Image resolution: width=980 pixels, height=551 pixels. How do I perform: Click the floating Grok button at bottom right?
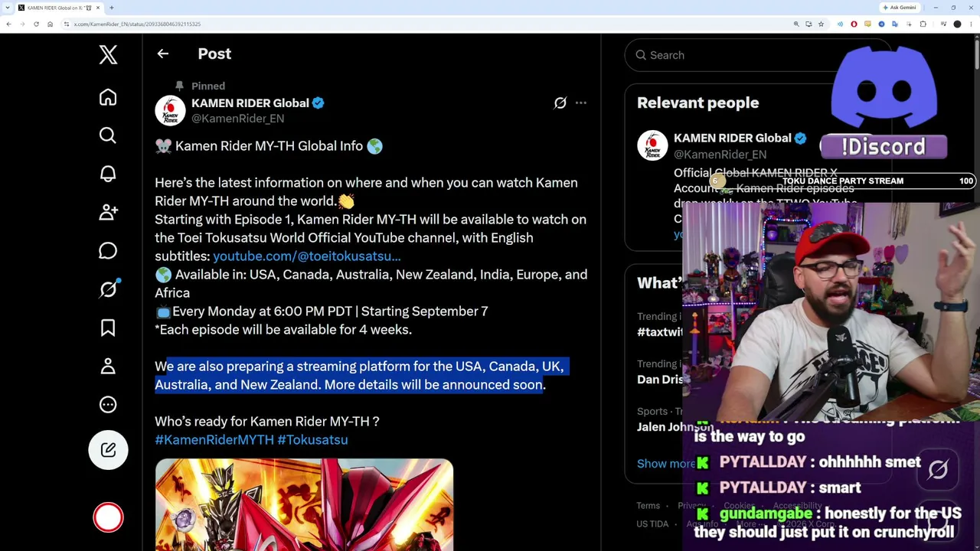tap(938, 469)
